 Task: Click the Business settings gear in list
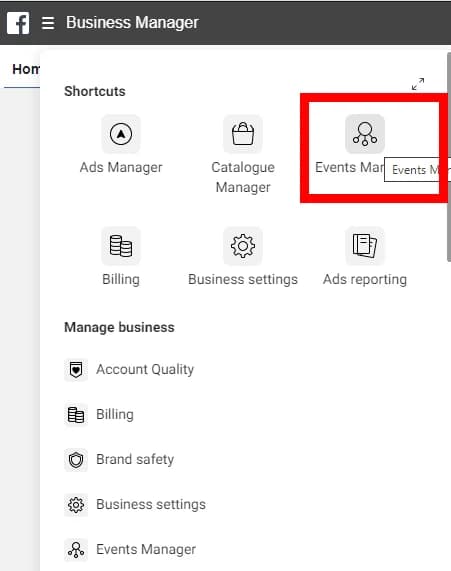(x=76, y=505)
